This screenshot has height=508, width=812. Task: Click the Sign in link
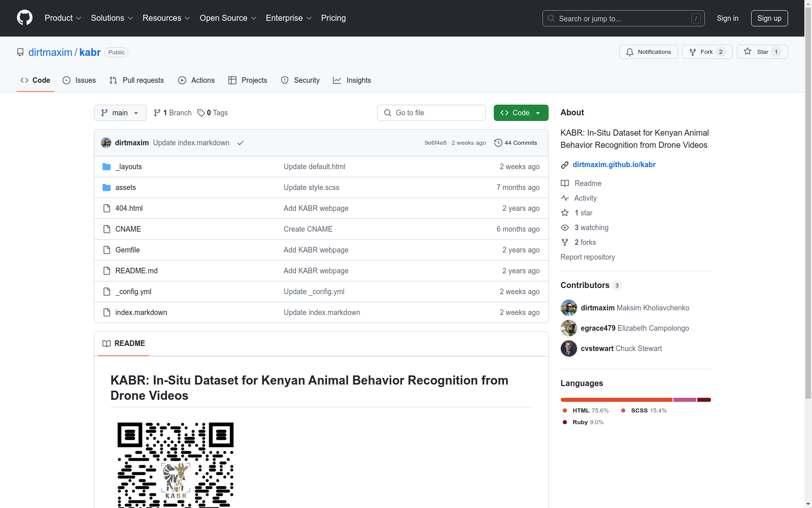[728, 18]
